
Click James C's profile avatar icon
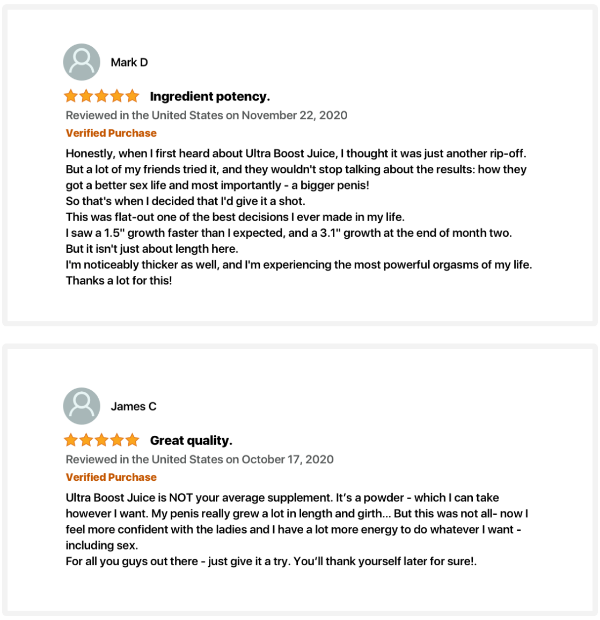[81, 406]
